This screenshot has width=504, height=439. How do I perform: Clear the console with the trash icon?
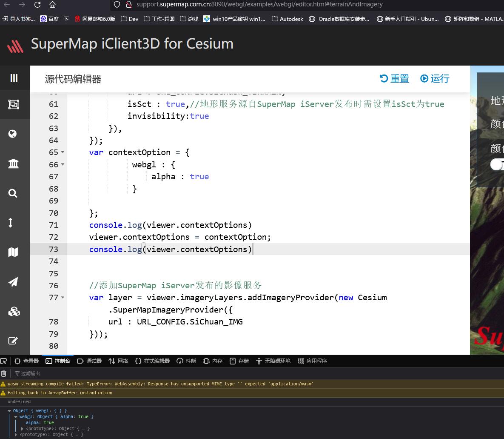point(3,373)
